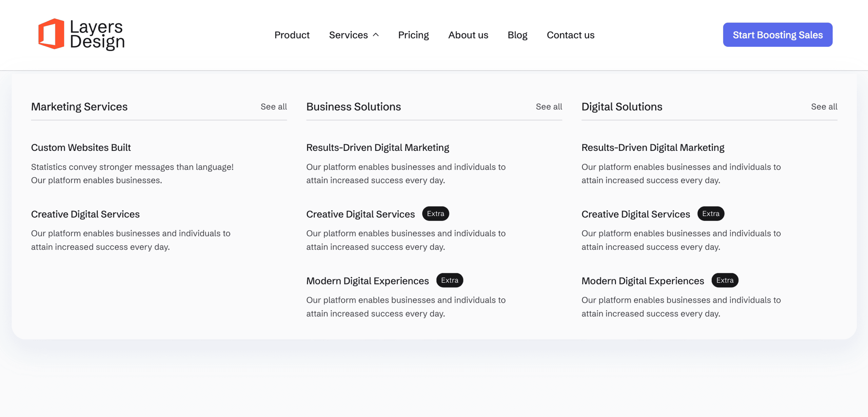Screen dimensions: 868x417
Task: See all Digital Solutions
Action: click(824, 107)
